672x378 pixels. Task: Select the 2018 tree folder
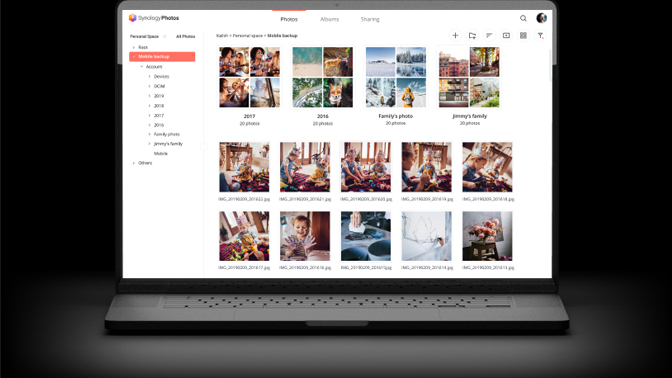tap(159, 105)
